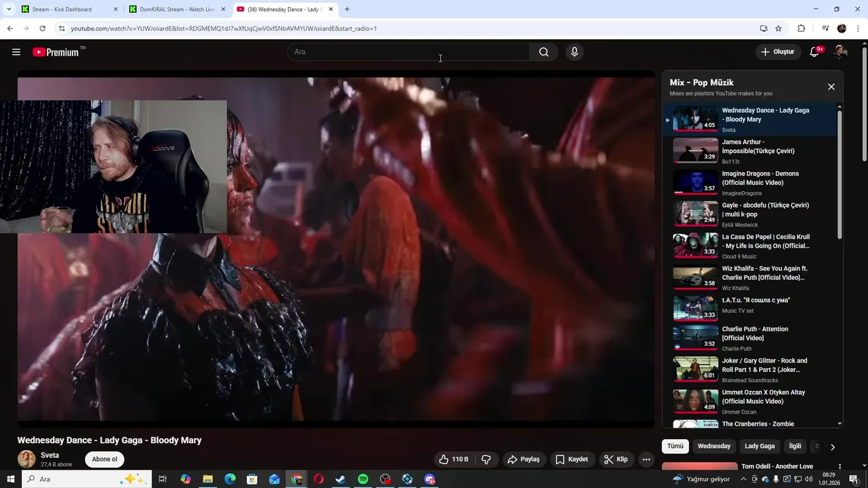Show hidden system tray icons

[743, 479]
